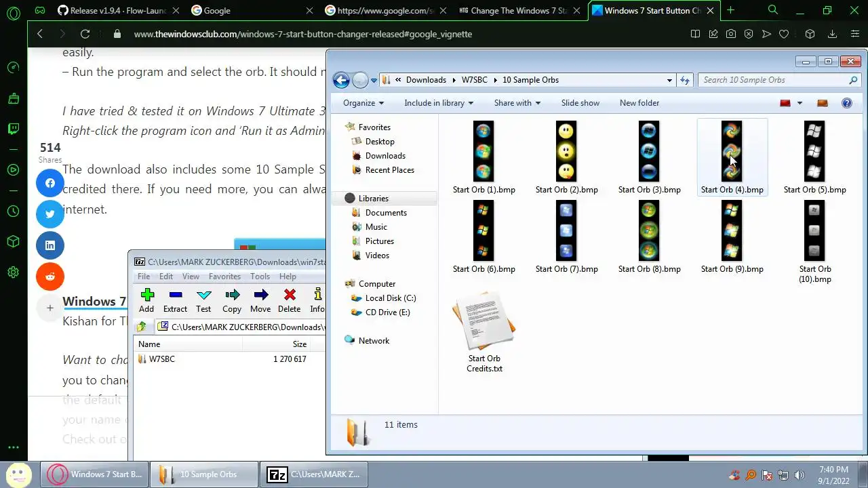Open 7-Zip Favorites menu
This screenshot has height=488, width=868.
click(224, 277)
